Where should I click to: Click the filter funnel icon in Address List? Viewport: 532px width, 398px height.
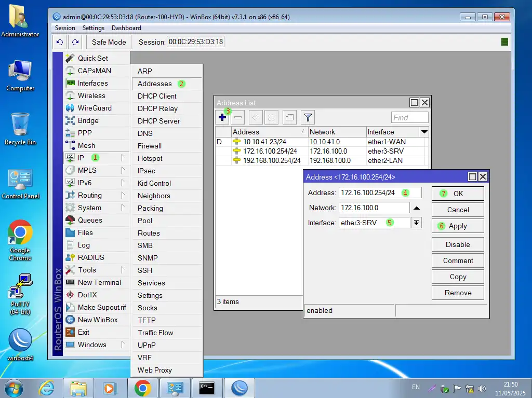(308, 117)
